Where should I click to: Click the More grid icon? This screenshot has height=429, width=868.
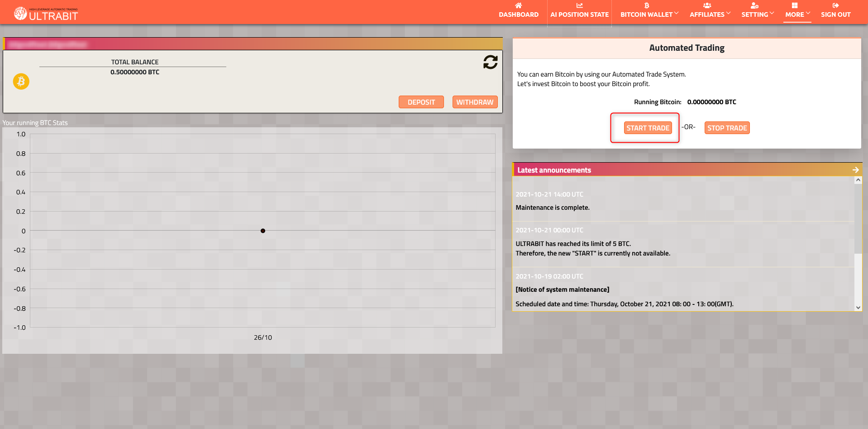click(795, 5)
